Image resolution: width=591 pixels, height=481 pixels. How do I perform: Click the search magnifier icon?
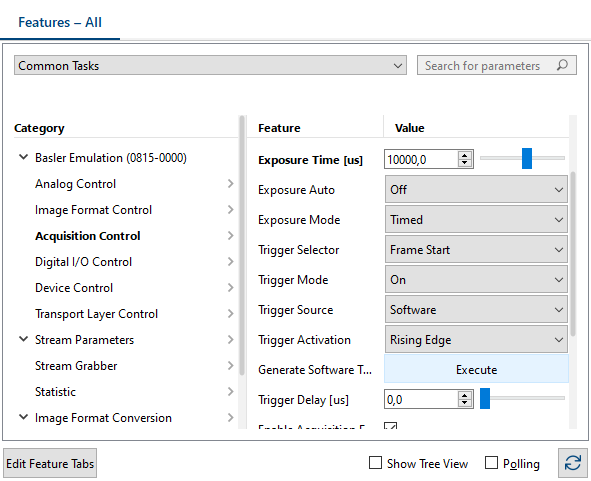pos(562,65)
